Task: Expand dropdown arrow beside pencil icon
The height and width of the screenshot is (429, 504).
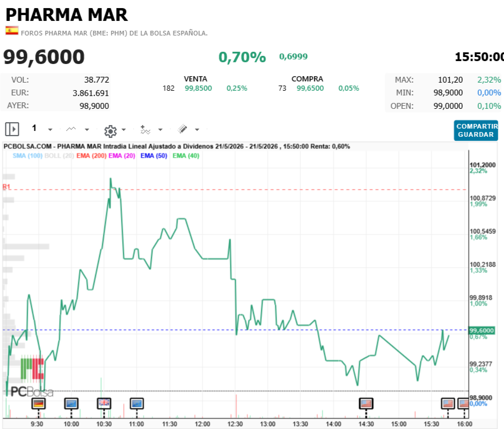Action: 197,130
